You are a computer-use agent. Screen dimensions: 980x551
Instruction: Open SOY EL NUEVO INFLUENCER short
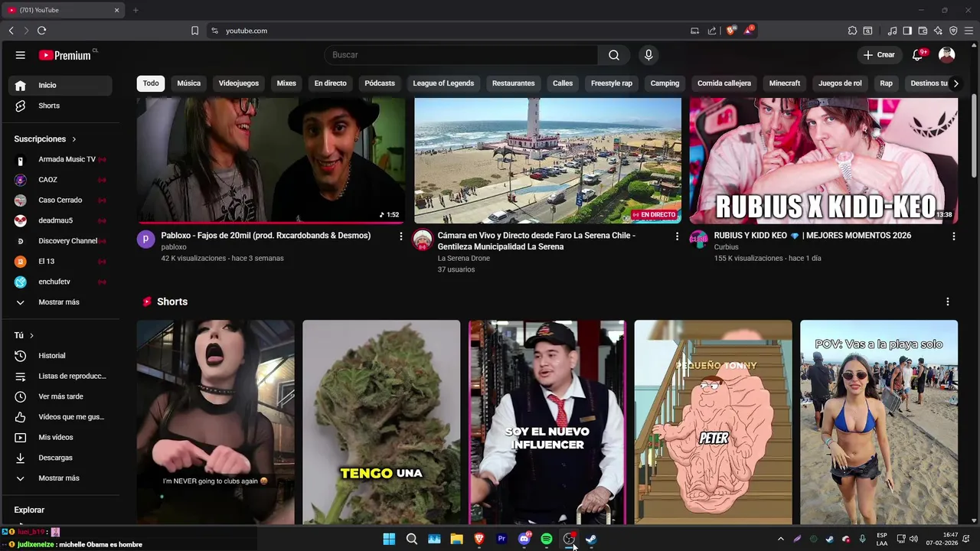[547, 422]
